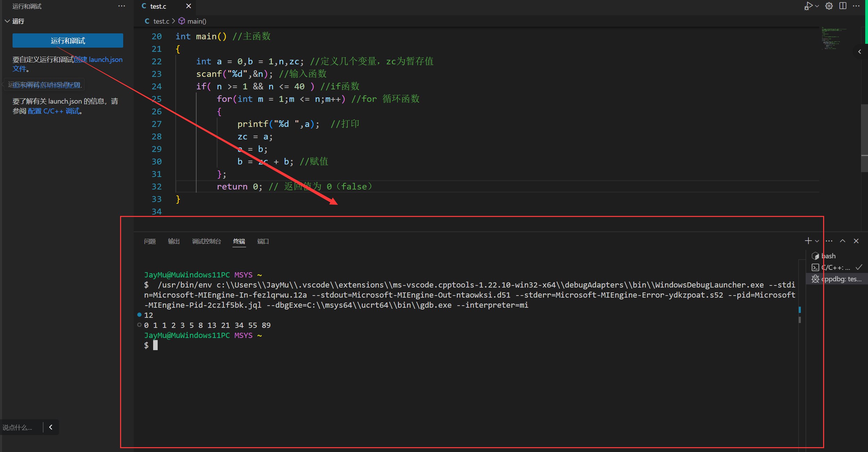Open the sidebar's more actions ellipsis
This screenshot has height=452, width=868.
[121, 6]
